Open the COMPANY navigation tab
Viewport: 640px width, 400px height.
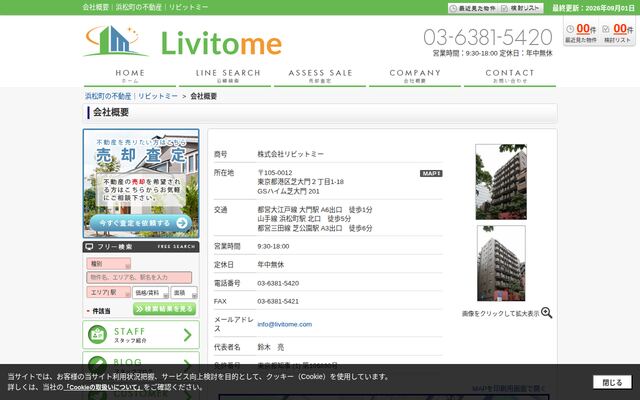point(415,76)
